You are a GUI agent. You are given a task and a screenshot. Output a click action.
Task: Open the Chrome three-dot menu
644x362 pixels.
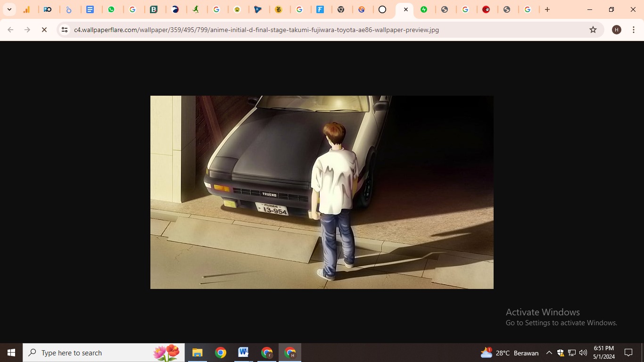(634, 29)
